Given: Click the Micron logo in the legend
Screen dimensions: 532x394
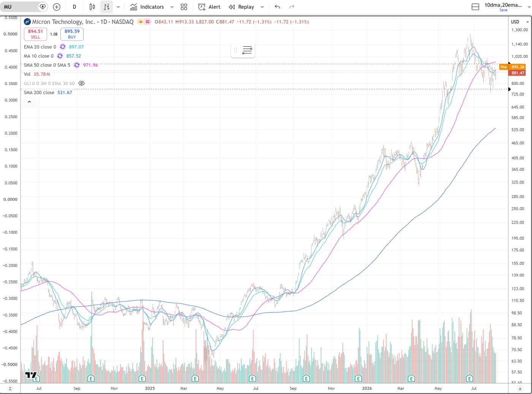Looking at the screenshot, I should (x=27, y=22).
